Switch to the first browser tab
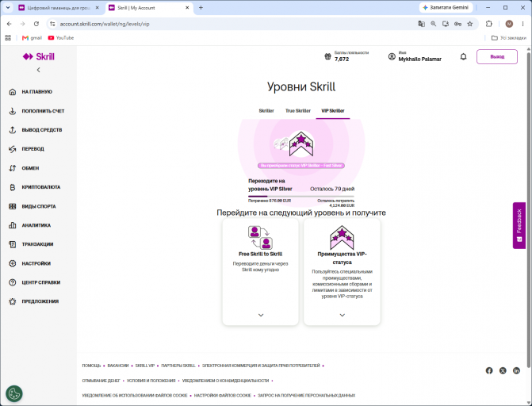Image resolution: width=532 pixels, height=406 pixels. tap(59, 8)
